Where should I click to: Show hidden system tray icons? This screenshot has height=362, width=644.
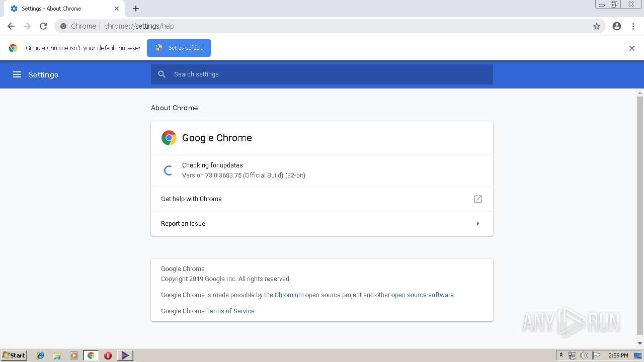click(561, 355)
